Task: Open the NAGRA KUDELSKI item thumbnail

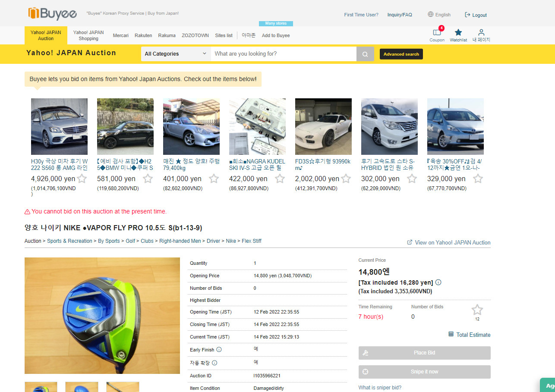Action: click(x=257, y=126)
